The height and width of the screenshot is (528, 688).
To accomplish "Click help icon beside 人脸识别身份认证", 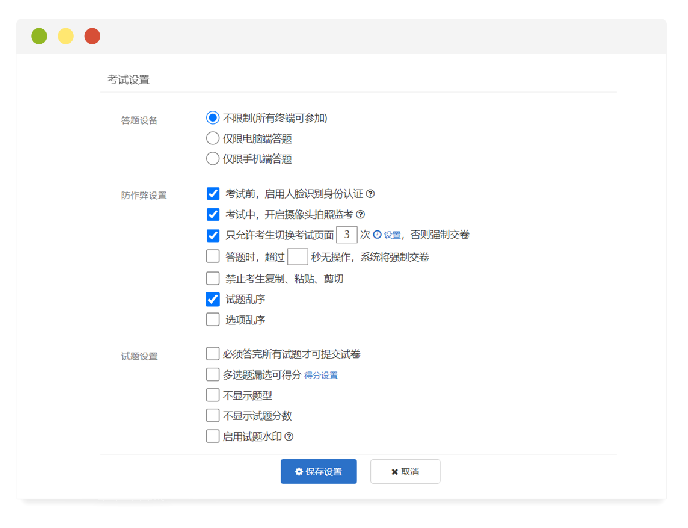I will pos(370,194).
